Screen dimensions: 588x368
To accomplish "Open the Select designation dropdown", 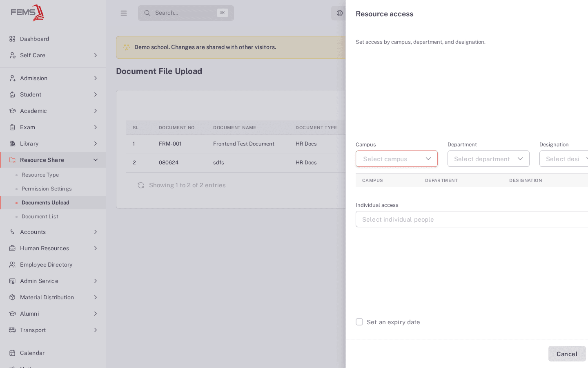I will (x=563, y=159).
